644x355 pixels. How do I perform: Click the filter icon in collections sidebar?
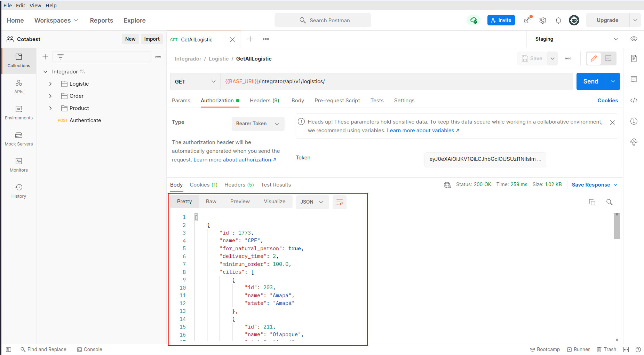point(61,57)
